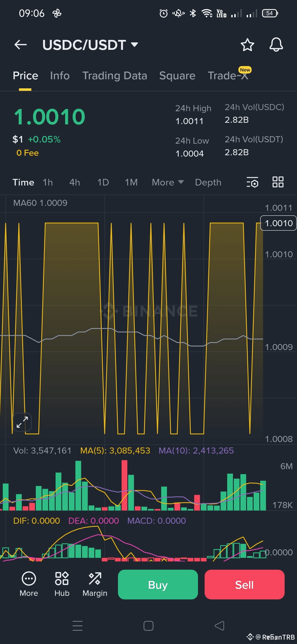Tap the Android home button
The width and height of the screenshot is (297, 644).
click(148, 626)
